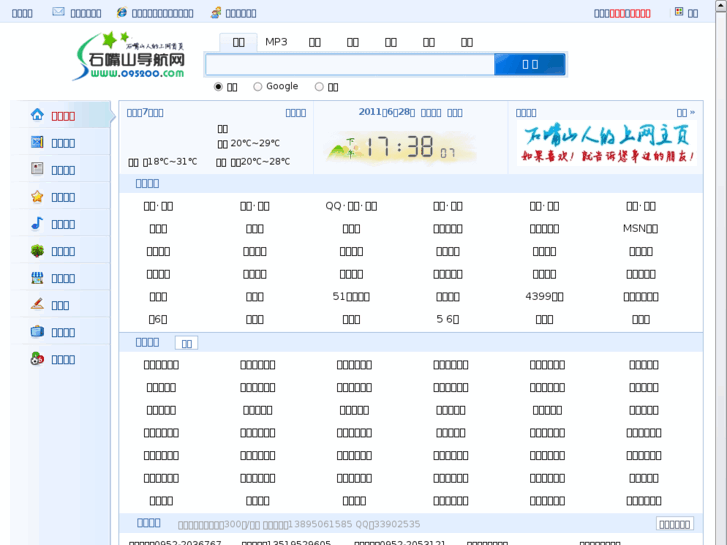Click the Shizuishan homepage calligraphy banner
This screenshot has width=727, height=545.
607,143
